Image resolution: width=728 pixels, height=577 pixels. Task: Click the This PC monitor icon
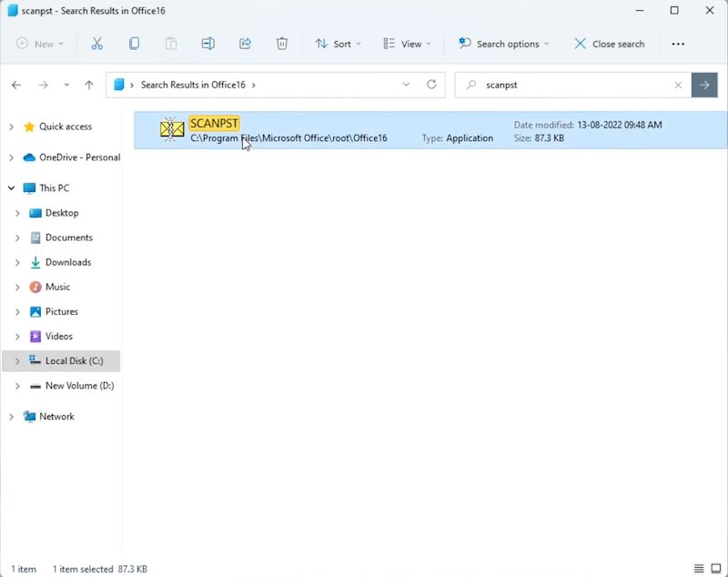point(29,188)
